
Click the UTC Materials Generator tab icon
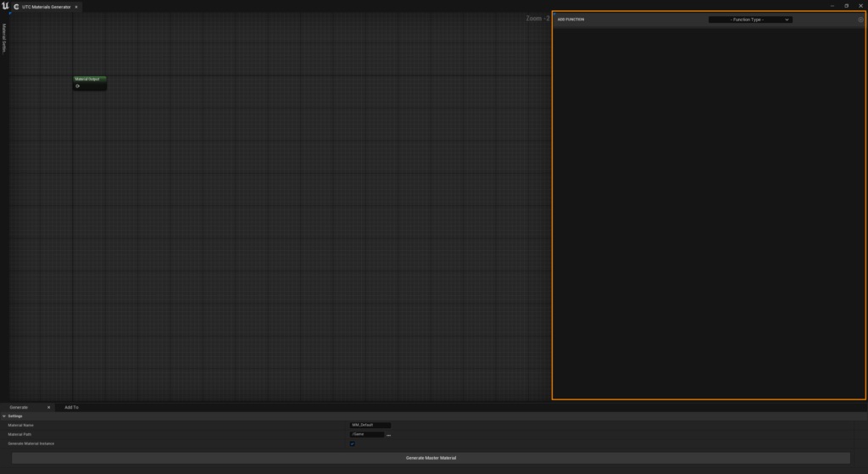coord(17,7)
